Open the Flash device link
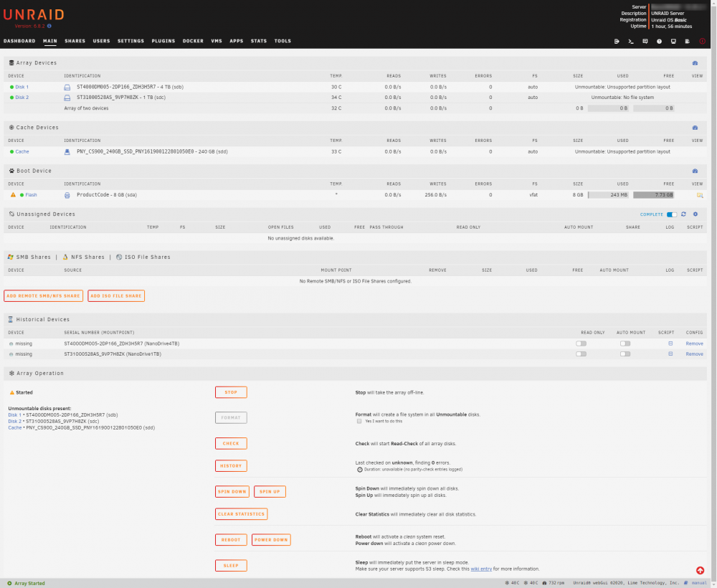The width and height of the screenshot is (717, 588). 31,195
